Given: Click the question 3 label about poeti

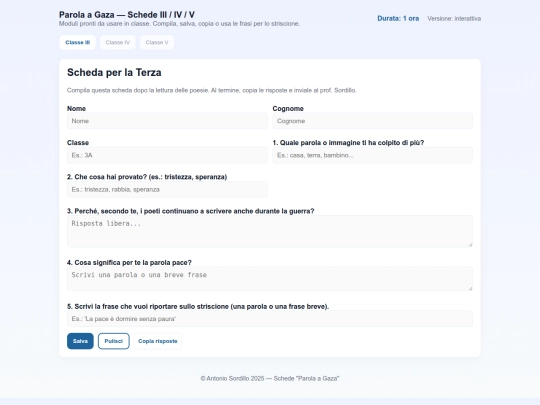Looking at the screenshot, I should pyautogui.click(x=190, y=211).
